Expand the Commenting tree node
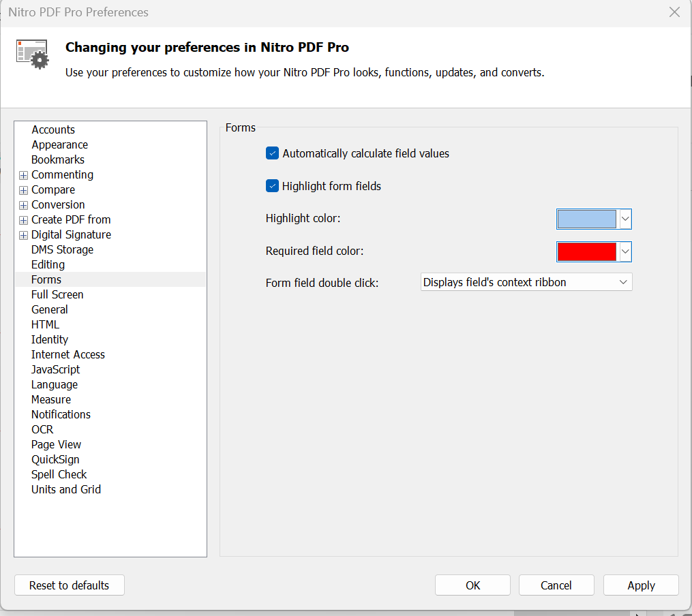This screenshot has width=692, height=616. (x=23, y=176)
